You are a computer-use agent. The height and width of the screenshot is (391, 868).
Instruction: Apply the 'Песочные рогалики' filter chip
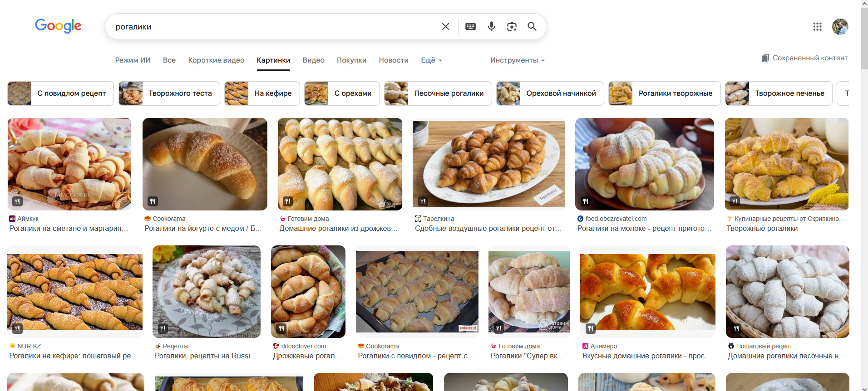point(438,93)
